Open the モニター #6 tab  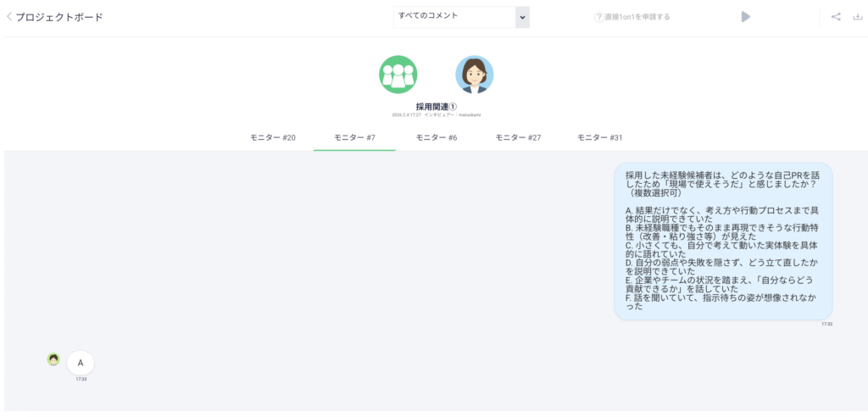[x=437, y=137]
